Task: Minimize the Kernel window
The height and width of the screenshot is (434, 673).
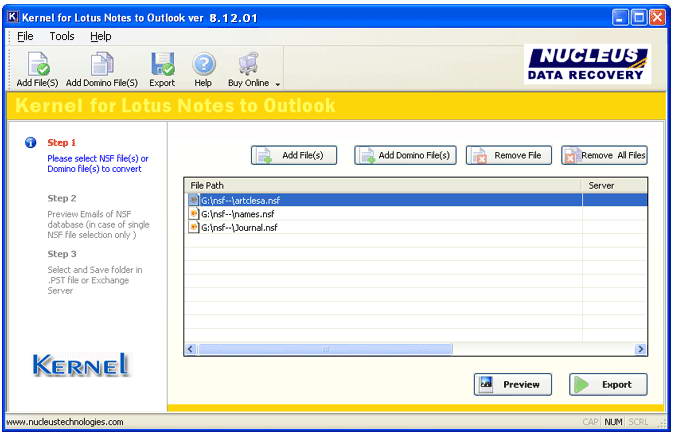Action: [x=619, y=18]
